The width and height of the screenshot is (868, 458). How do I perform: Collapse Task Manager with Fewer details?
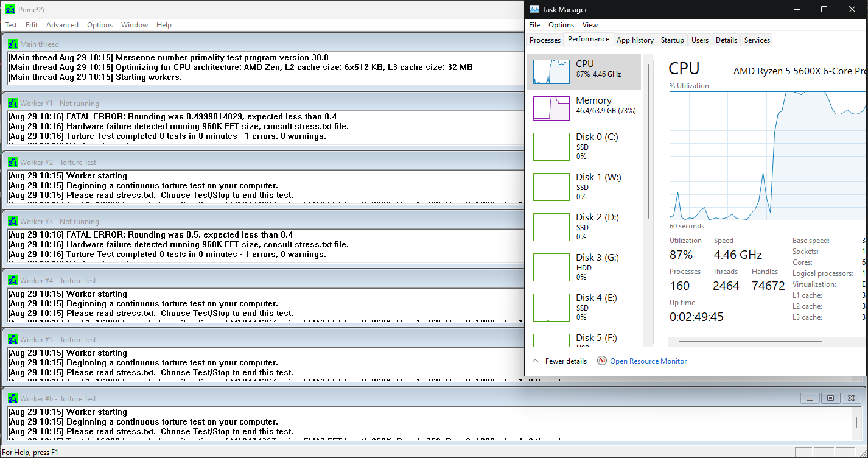(x=560, y=361)
